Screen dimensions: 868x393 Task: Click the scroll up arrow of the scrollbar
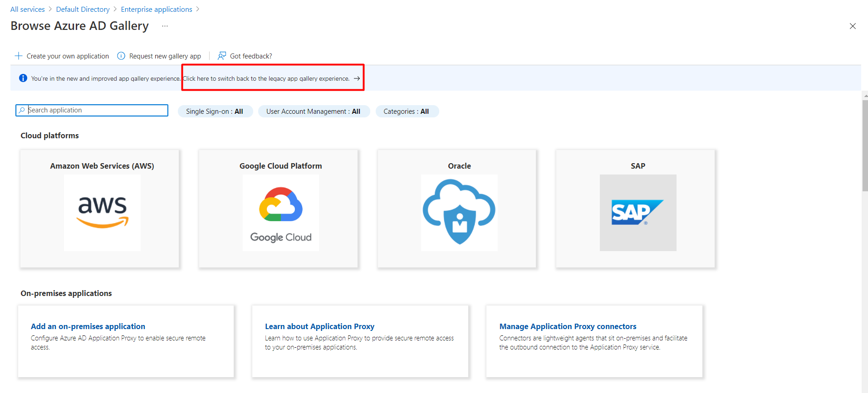coord(865,95)
